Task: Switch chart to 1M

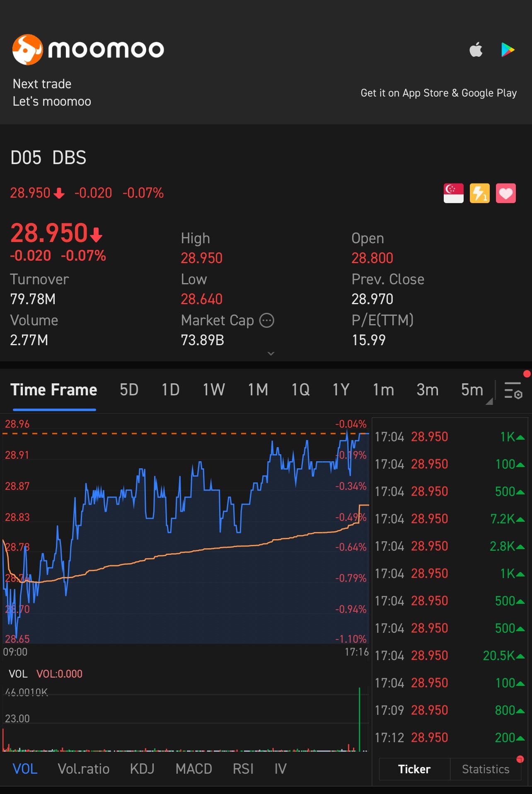Action: (258, 390)
